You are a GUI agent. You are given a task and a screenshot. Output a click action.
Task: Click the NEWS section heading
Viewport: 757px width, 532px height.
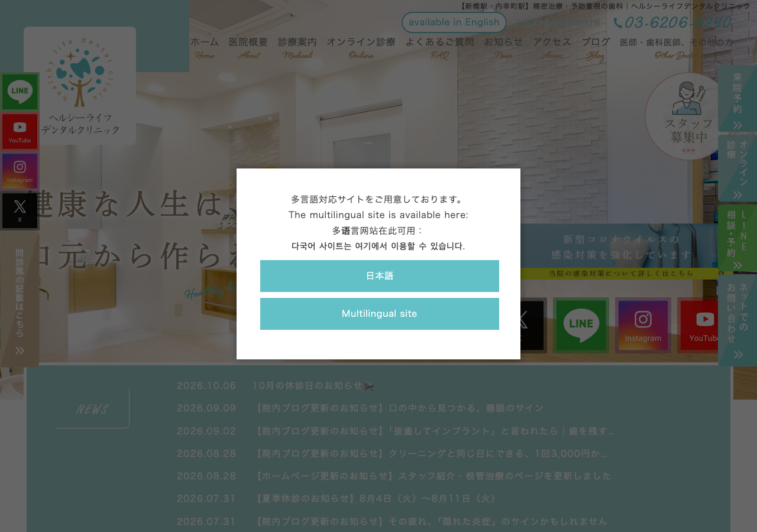tap(92, 409)
